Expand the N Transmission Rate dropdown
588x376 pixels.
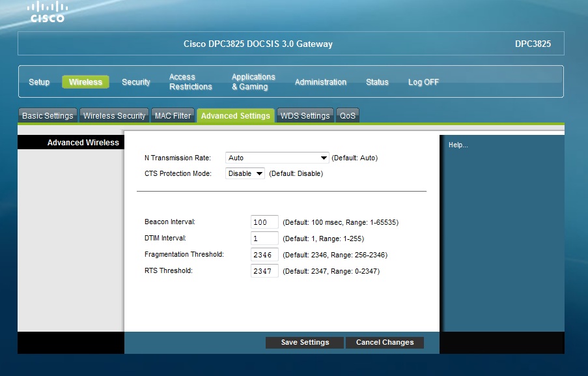[x=277, y=158]
